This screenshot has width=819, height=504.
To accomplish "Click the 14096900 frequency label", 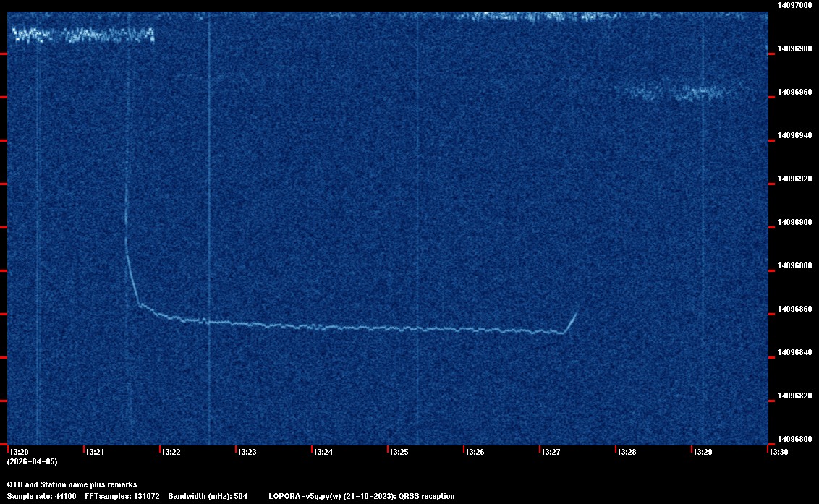I will (795, 222).
